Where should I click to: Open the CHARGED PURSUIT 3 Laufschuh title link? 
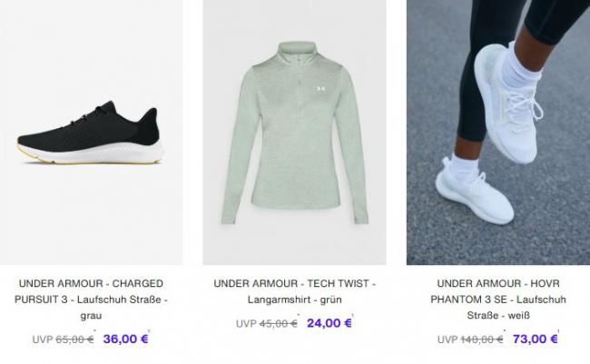[x=91, y=300]
